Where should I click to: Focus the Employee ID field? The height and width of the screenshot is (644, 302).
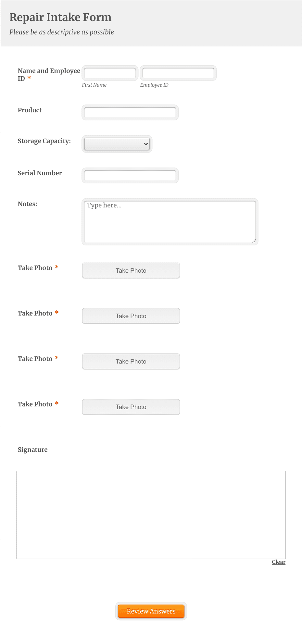(x=178, y=73)
